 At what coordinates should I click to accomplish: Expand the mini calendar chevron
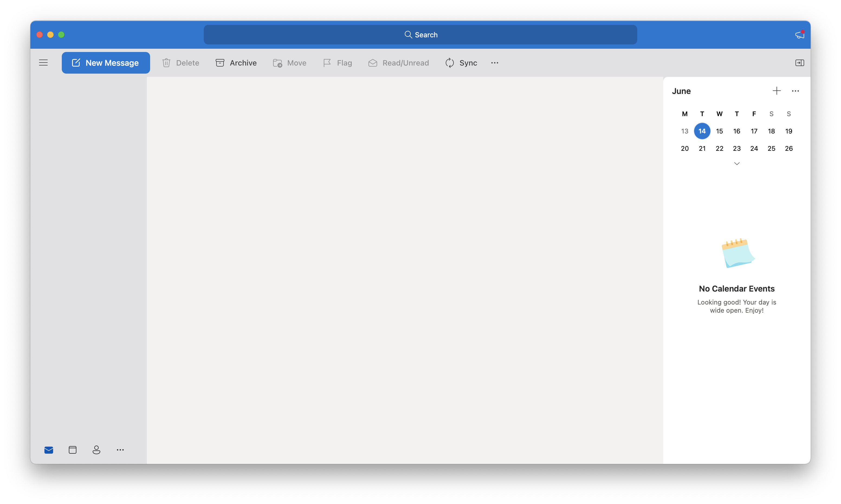tap(737, 164)
